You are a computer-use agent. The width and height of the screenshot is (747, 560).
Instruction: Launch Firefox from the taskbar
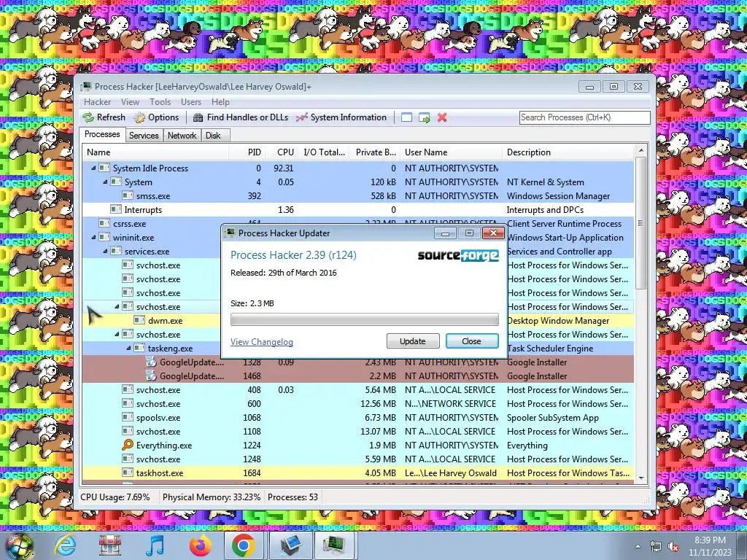[200, 545]
